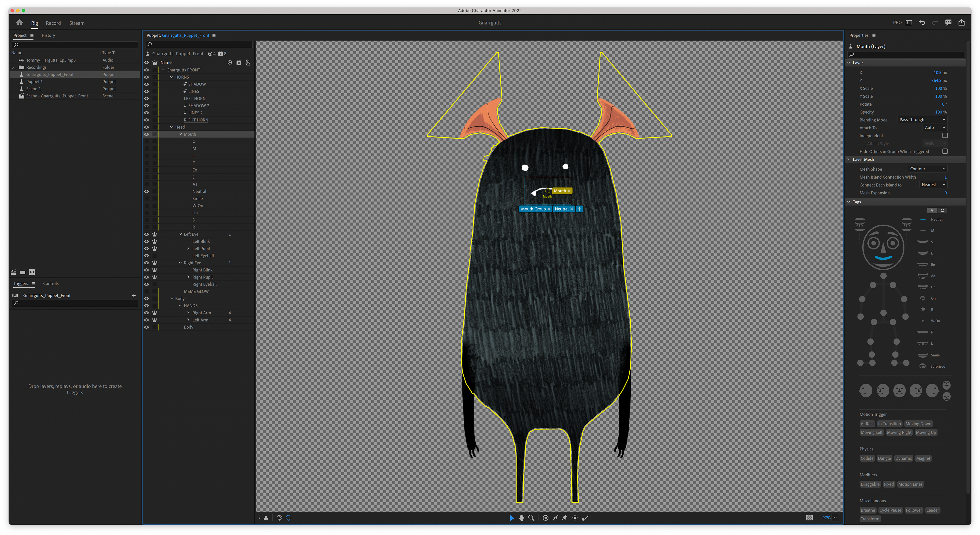Add a new trigger with plus icon
980x535 pixels.
tap(134, 295)
